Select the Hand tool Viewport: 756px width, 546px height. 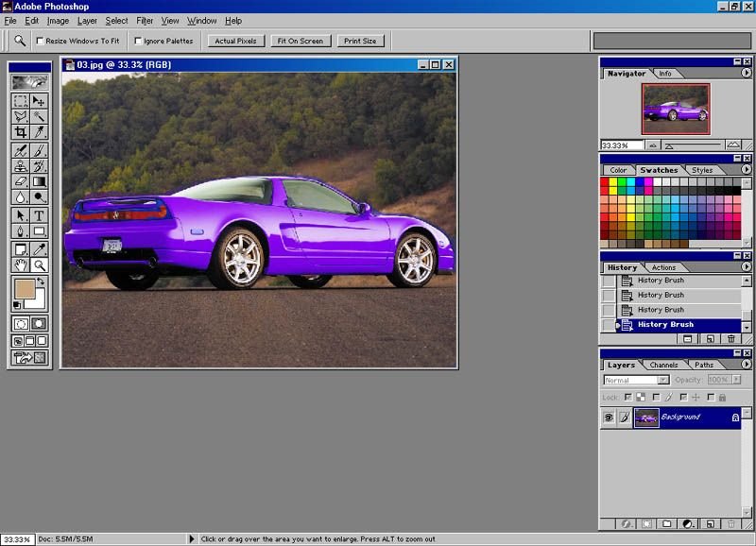click(20, 264)
